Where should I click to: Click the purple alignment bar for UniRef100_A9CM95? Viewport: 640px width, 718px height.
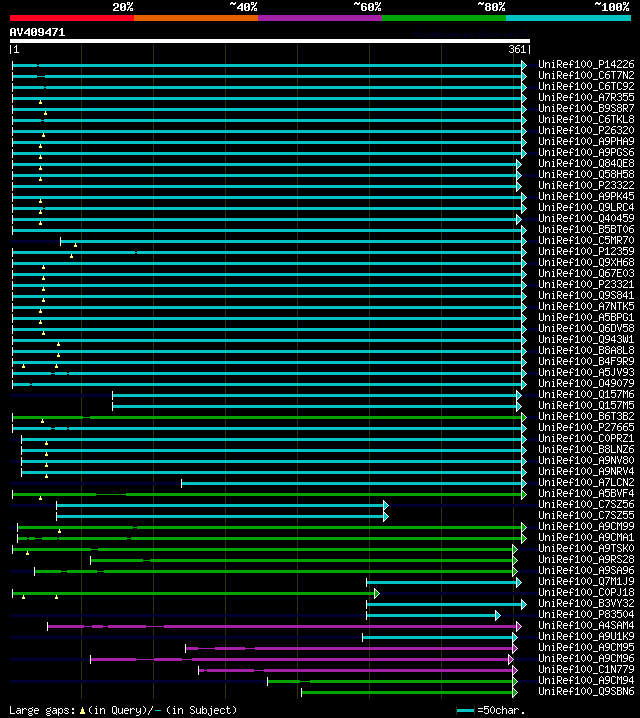pyautogui.click(x=352, y=648)
